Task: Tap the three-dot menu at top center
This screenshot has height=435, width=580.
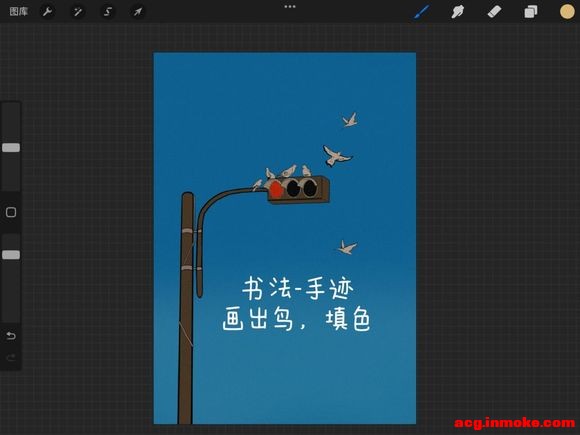Action: (290, 7)
